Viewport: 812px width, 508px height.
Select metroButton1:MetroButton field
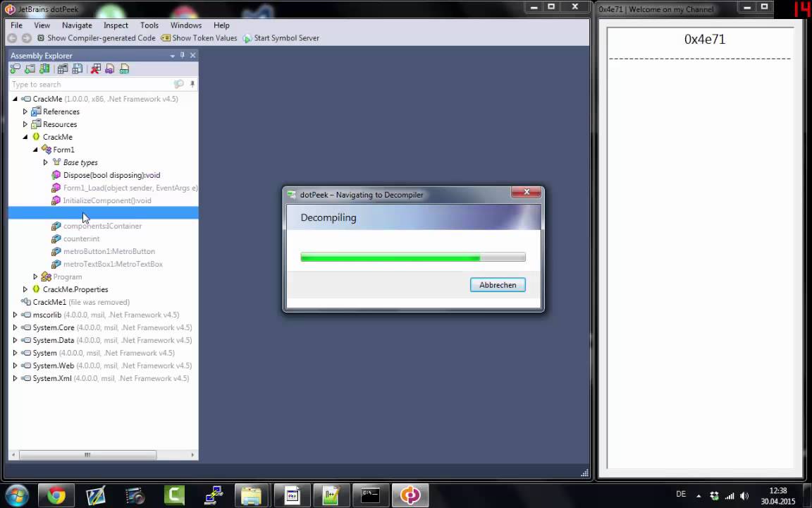point(109,251)
